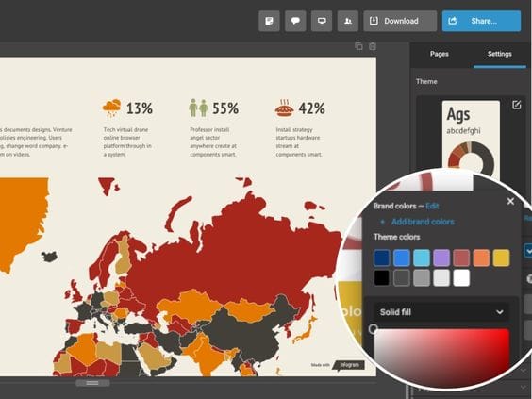Image resolution: width=532 pixels, height=399 pixels.
Task: Switch to the Pages tab
Action: tap(439, 54)
